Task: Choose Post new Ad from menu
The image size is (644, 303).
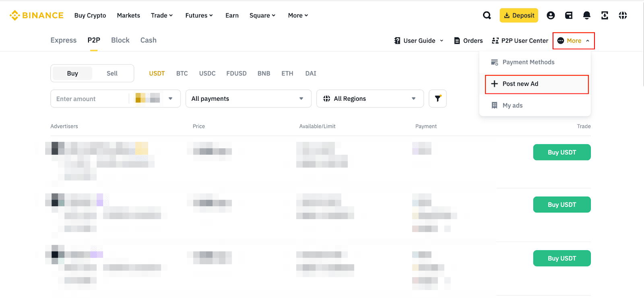Action: pyautogui.click(x=537, y=84)
